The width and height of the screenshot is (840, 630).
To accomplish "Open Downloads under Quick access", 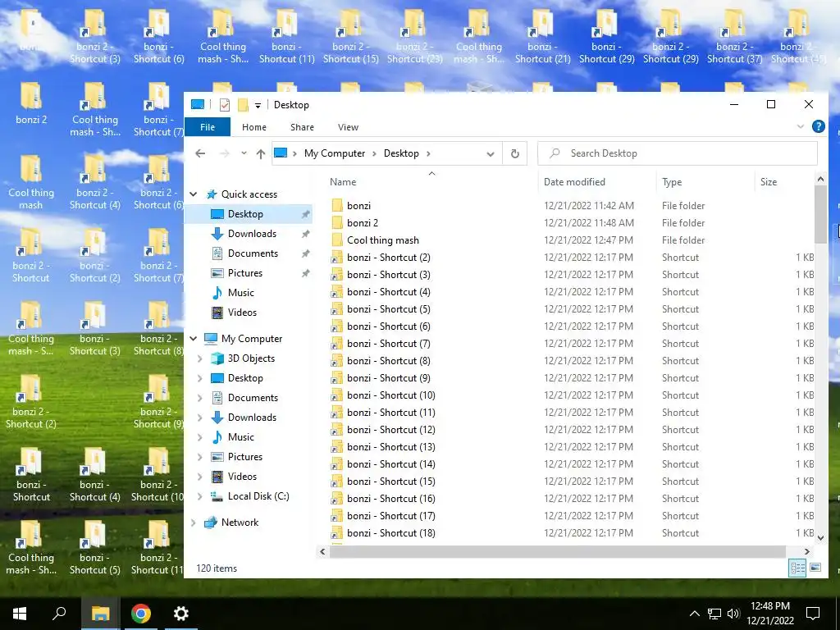I will tap(252, 234).
